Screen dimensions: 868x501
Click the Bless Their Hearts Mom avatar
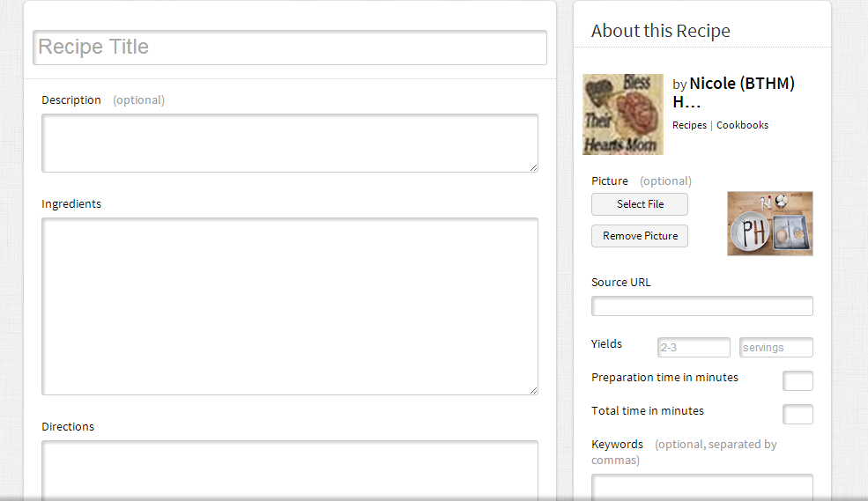(x=622, y=114)
